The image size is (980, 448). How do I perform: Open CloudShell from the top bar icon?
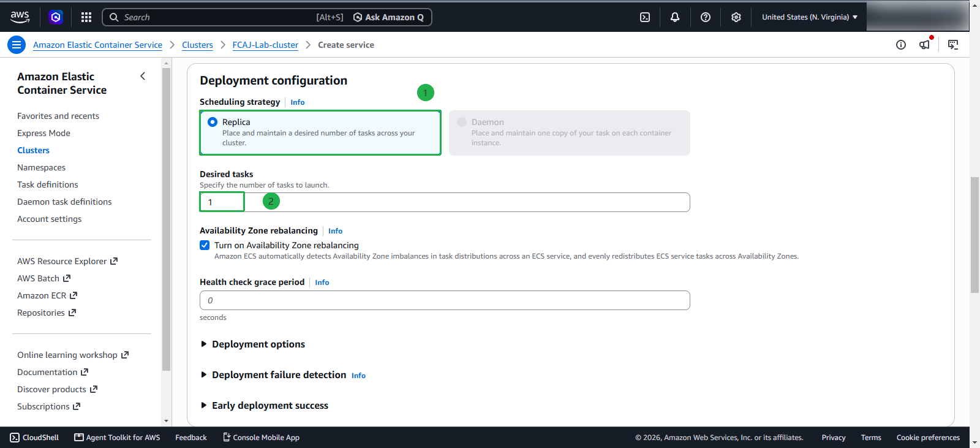(645, 17)
